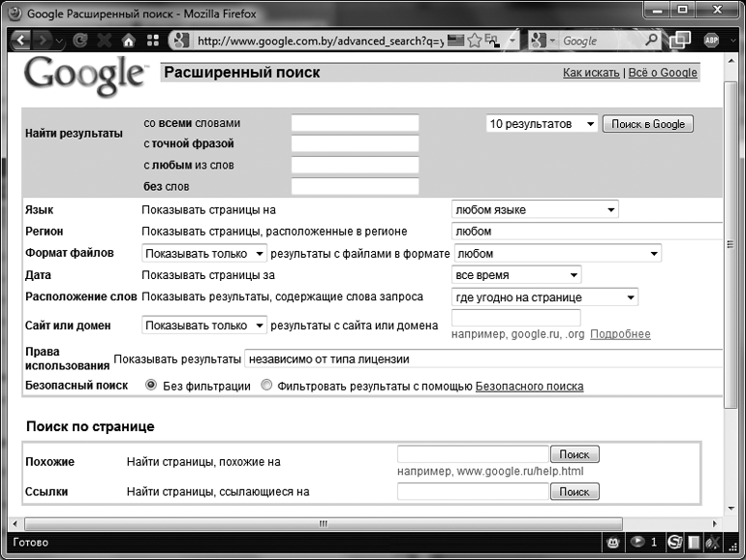This screenshot has width=746, height=560.
Task: Click the 'с точной фразой' input field
Action: [355, 144]
